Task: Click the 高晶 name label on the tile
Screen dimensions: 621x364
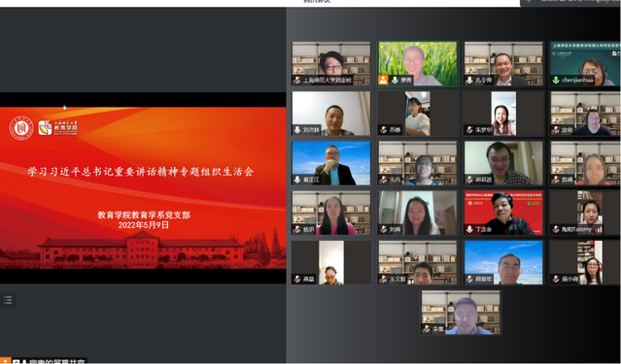Action: (x=309, y=280)
